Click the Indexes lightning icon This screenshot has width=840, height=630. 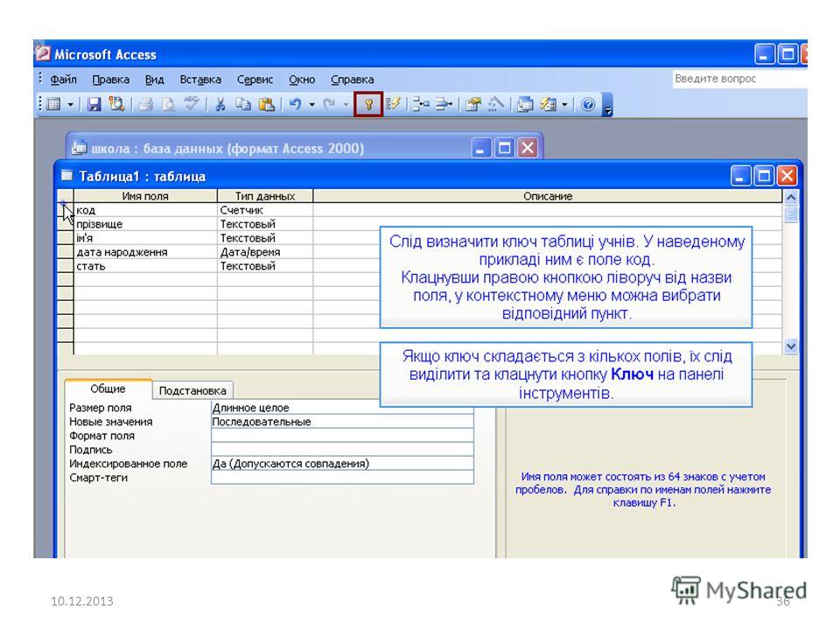[393, 104]
